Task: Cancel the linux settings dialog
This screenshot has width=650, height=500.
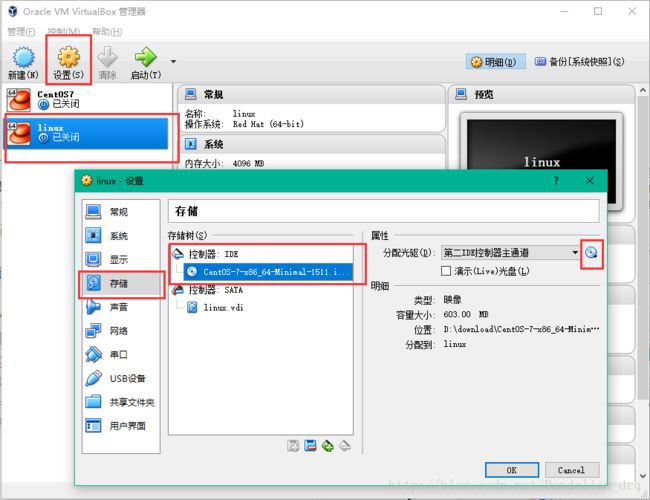Action: point(571,470)
